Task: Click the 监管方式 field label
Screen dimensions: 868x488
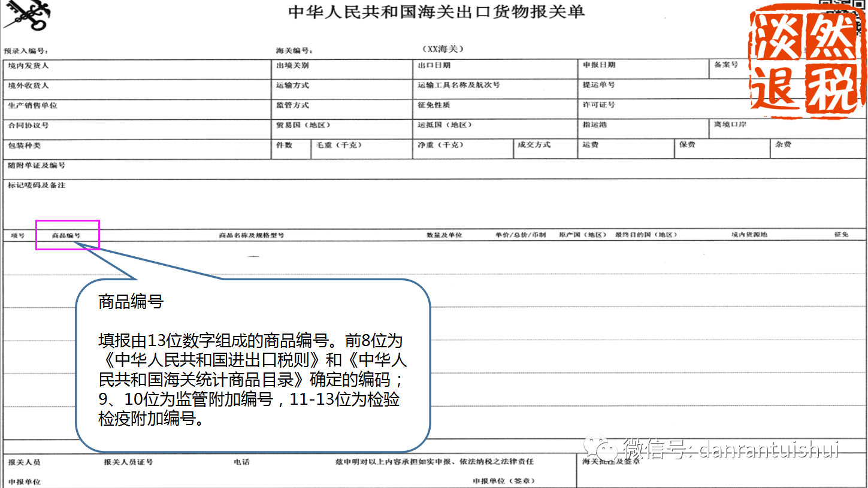Action: [292, 105]
